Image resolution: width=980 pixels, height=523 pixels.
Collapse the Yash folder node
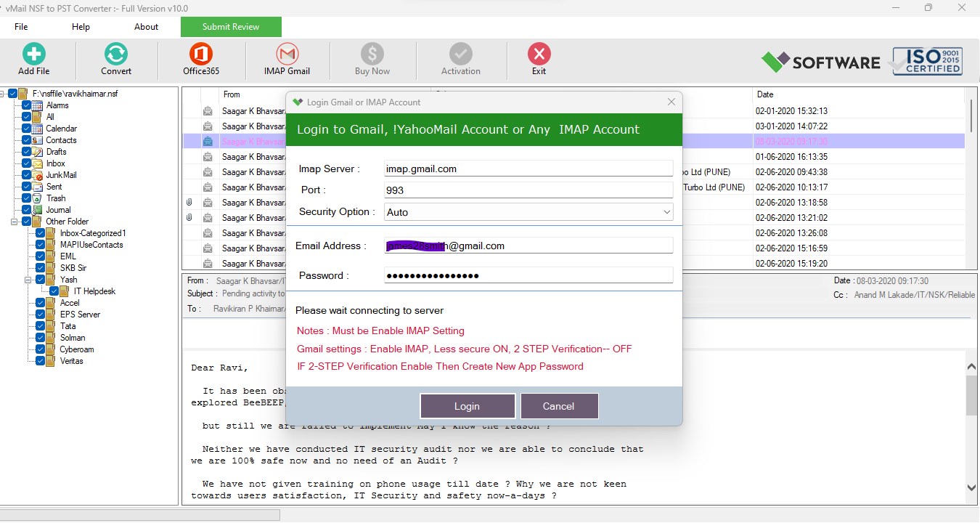pyautogui.click(x=28, y=280)
